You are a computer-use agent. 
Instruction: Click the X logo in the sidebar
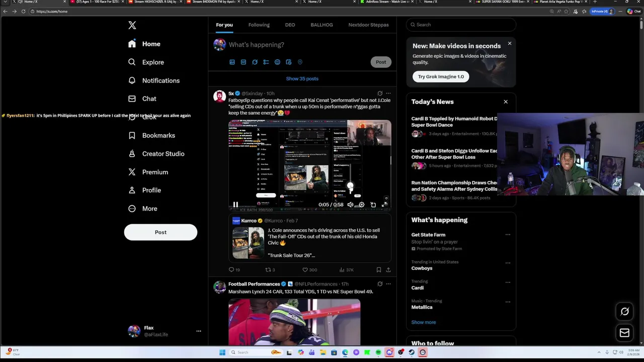pyautogui.click(x=132, y=25)
